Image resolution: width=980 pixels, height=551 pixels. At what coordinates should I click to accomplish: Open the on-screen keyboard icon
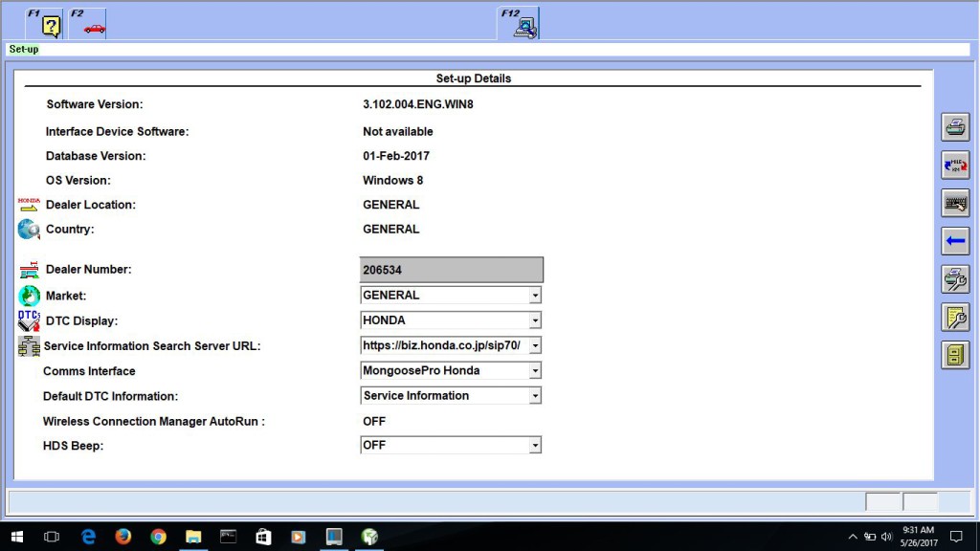point(954,203)
